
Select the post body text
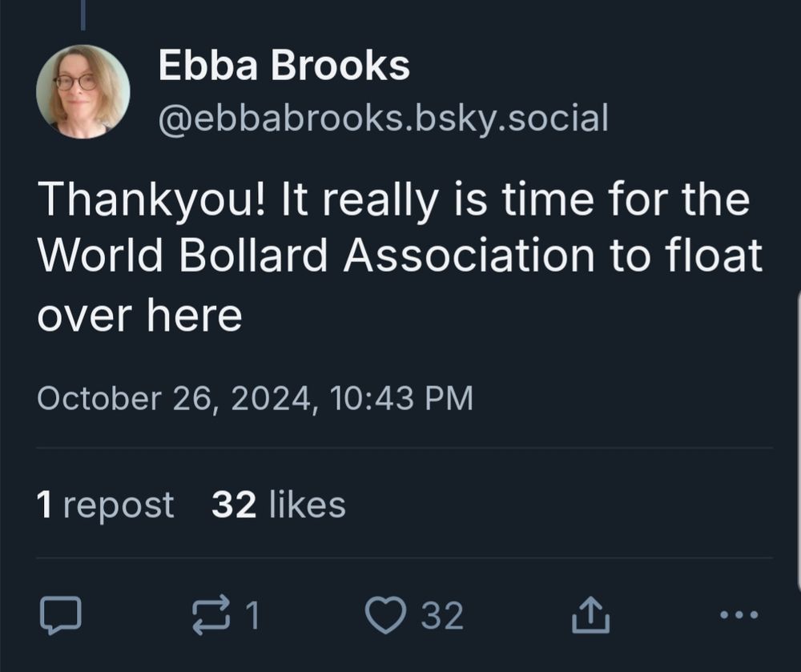399,256
